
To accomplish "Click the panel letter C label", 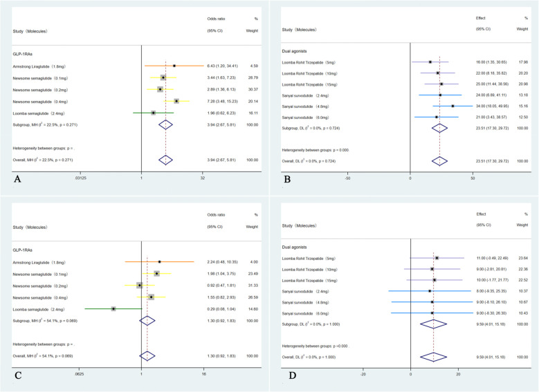I will pyautogui.click(x=18, y=375).
